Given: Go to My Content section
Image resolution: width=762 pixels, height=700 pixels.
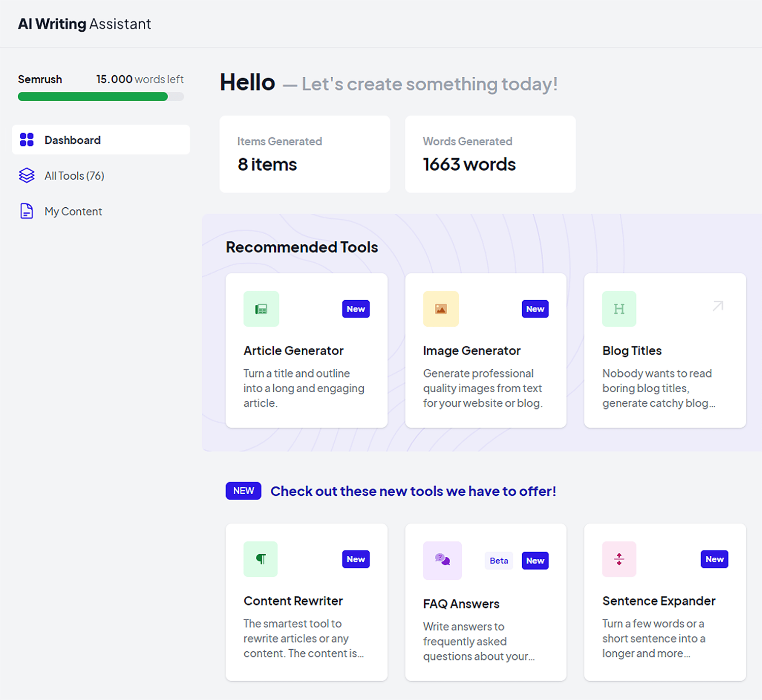Looking at the screenshot, I should 101,211.
